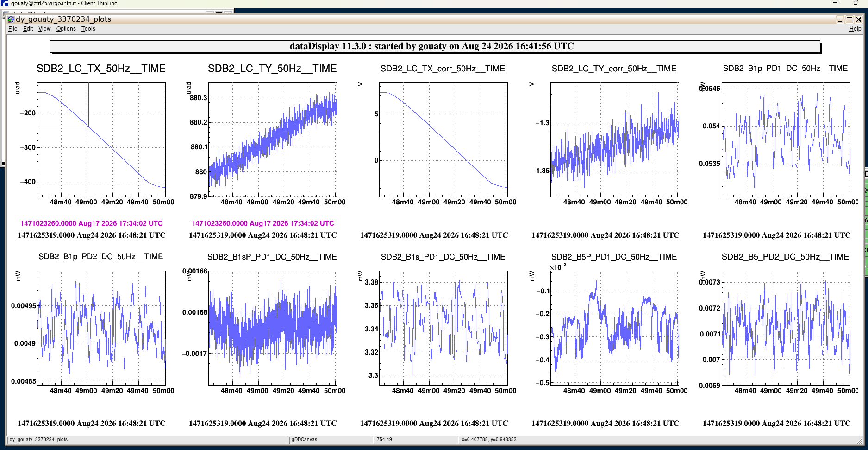The width and height of the screenshot is (868, 450).
Task: Open the File menu
Action: point(13,29)
